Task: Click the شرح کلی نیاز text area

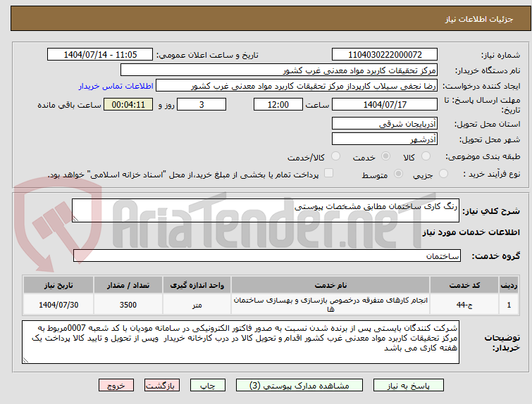Action: [x=266, y=210]
